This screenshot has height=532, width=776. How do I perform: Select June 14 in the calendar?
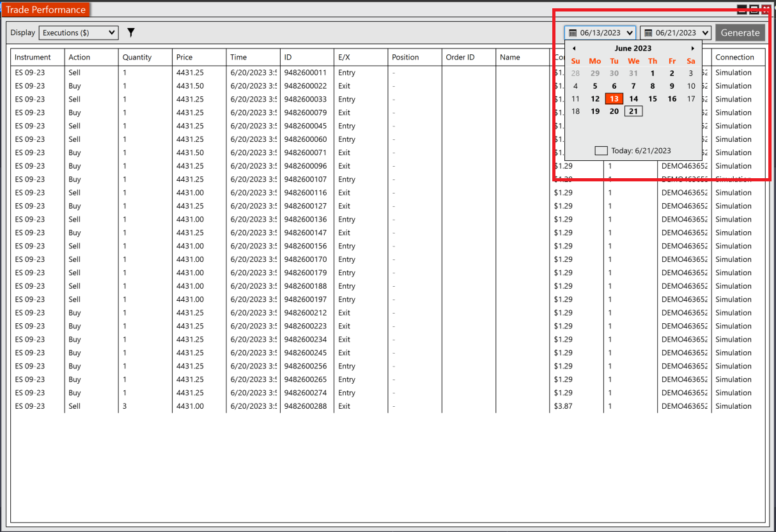tap(633, 98)
